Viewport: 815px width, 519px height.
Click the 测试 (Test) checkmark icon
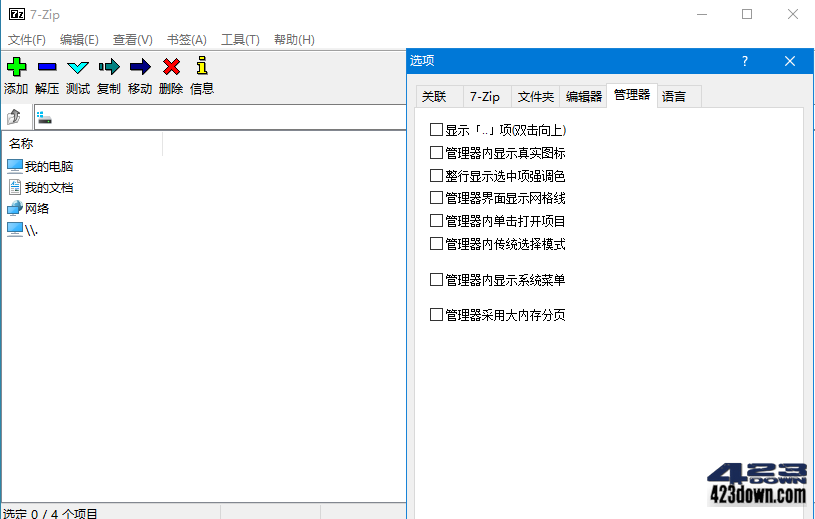[x=78, y=67]
